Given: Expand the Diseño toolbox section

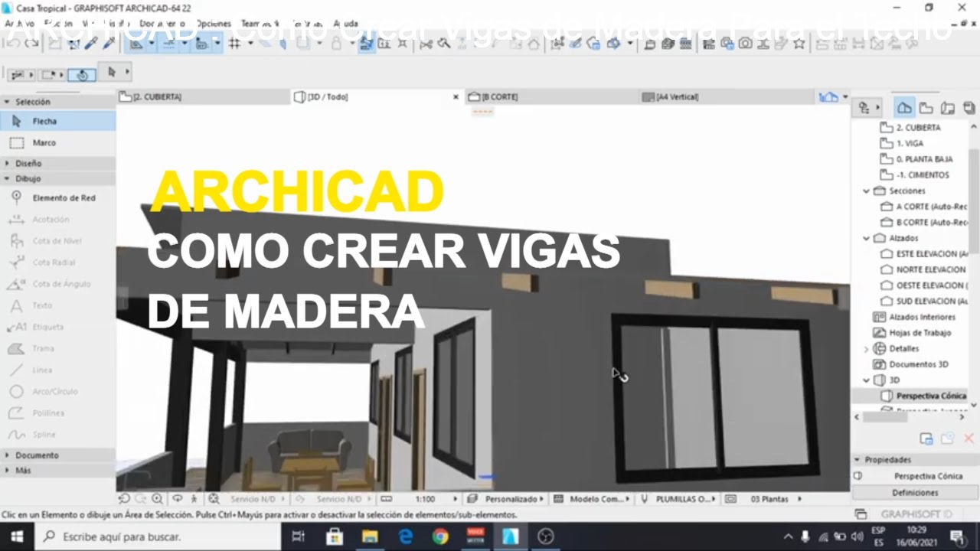Looking at the screenshot, I should click(8, 163).
